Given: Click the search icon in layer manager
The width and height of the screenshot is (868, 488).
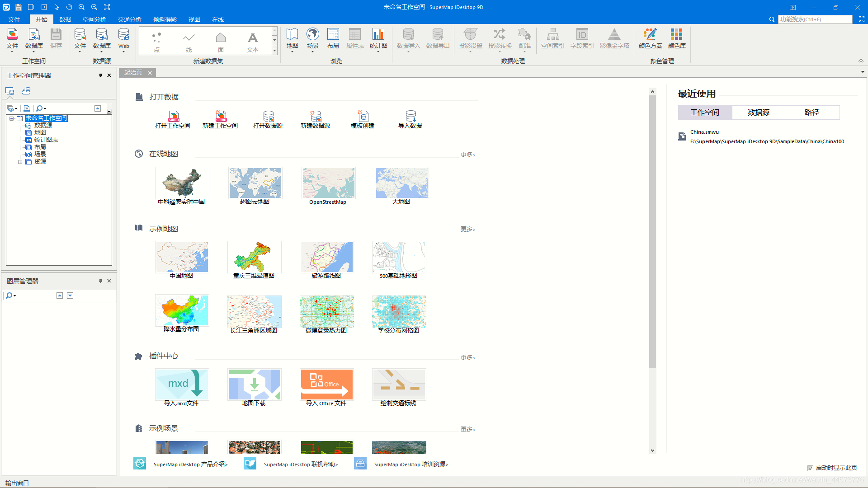Looking at the screenshot, I should tap(8, 296).
